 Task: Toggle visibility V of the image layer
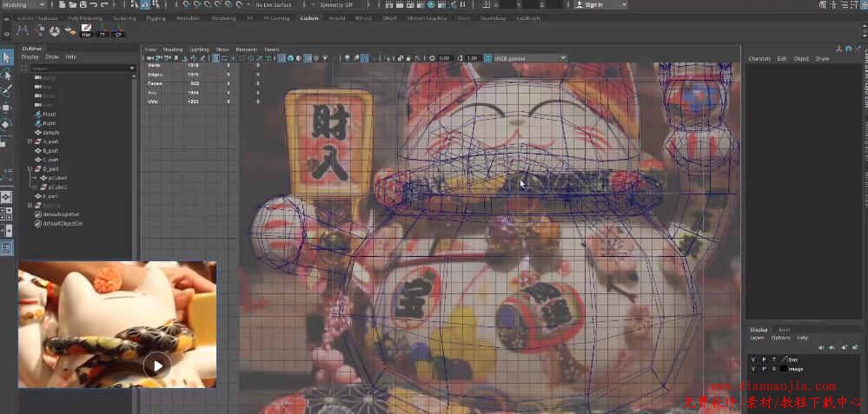pos(753,369)
